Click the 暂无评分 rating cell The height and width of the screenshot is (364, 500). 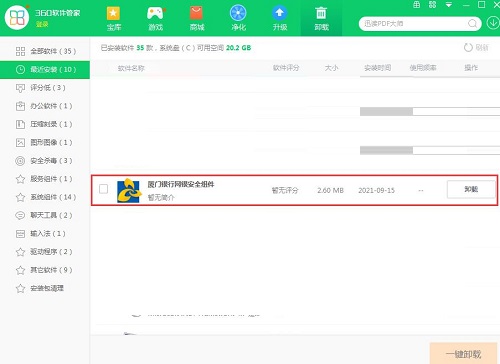point(285,190)
